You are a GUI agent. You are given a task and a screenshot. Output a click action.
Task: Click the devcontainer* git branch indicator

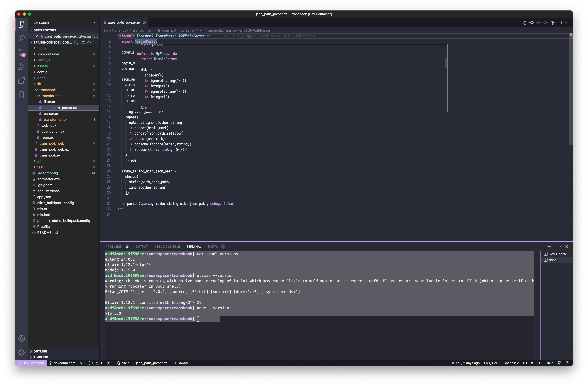point(62,363)
